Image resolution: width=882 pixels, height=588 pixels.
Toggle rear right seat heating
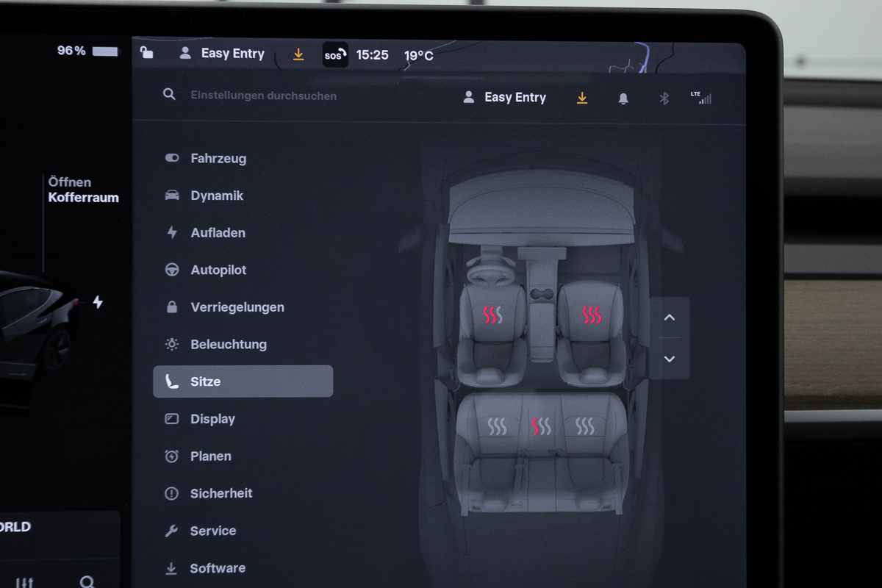point(585,426)
